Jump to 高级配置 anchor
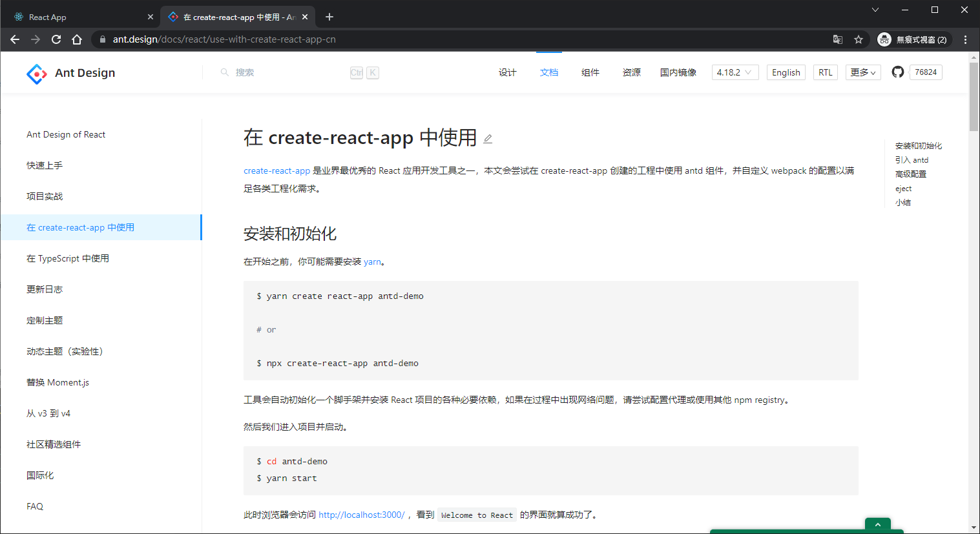980x534 pixels. tap(911, 174)
